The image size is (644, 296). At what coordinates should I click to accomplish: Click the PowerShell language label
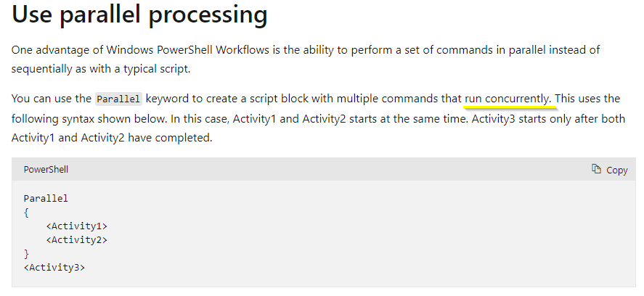tap(46, 170)
